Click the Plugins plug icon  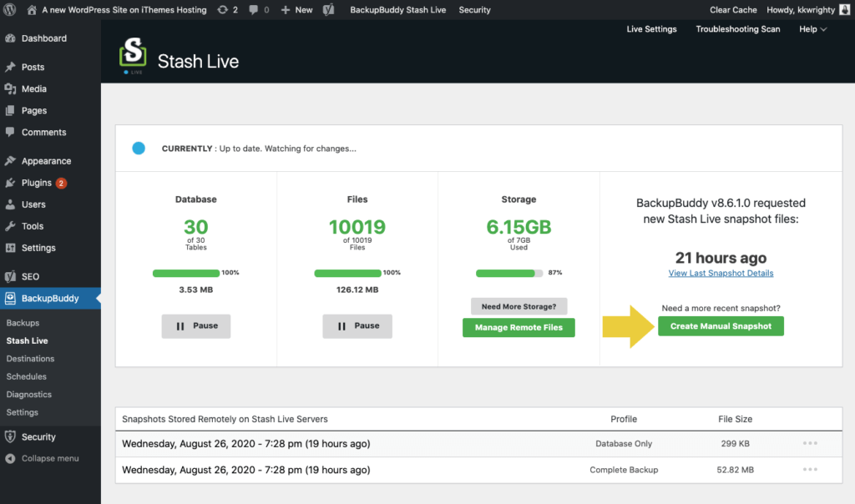(10, 183)
